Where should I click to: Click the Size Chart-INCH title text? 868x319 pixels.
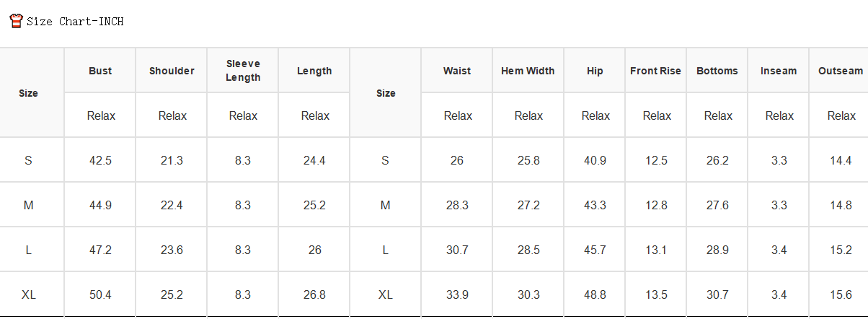click(x=75, y=22)
